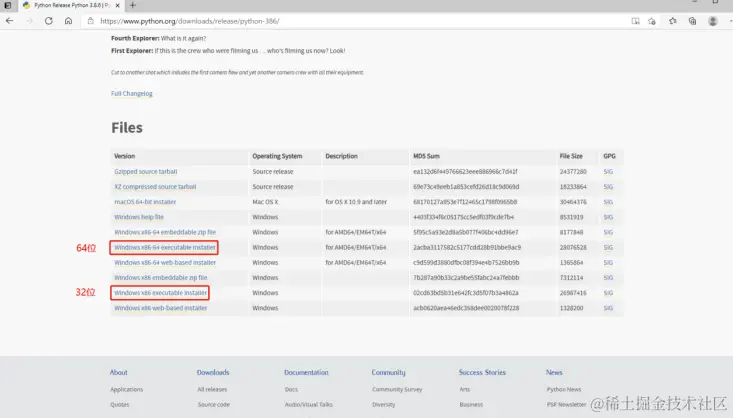Download Windows x86-64 embeddable zip file

(x=165, y=232)
